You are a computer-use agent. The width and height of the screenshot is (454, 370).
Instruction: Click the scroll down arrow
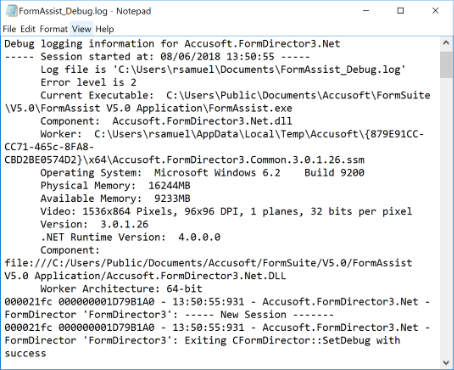[446, 362]
